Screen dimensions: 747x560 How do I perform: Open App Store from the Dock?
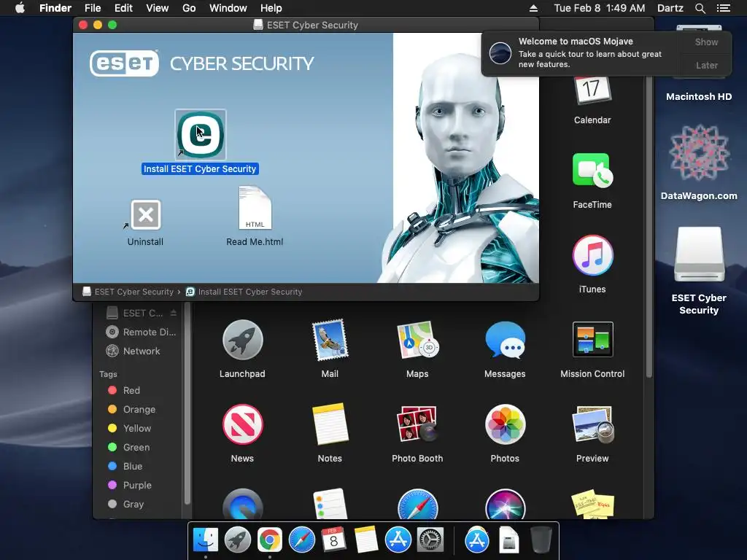398,540
